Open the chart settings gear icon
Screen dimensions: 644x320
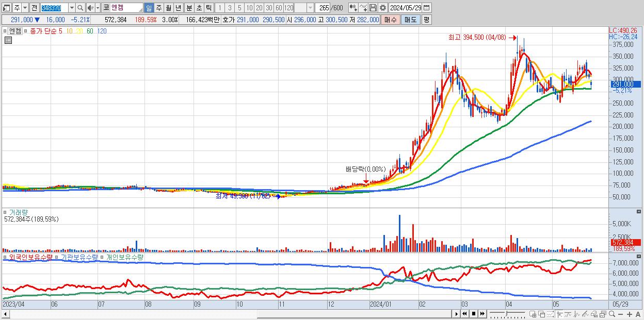tap(383, 8)
